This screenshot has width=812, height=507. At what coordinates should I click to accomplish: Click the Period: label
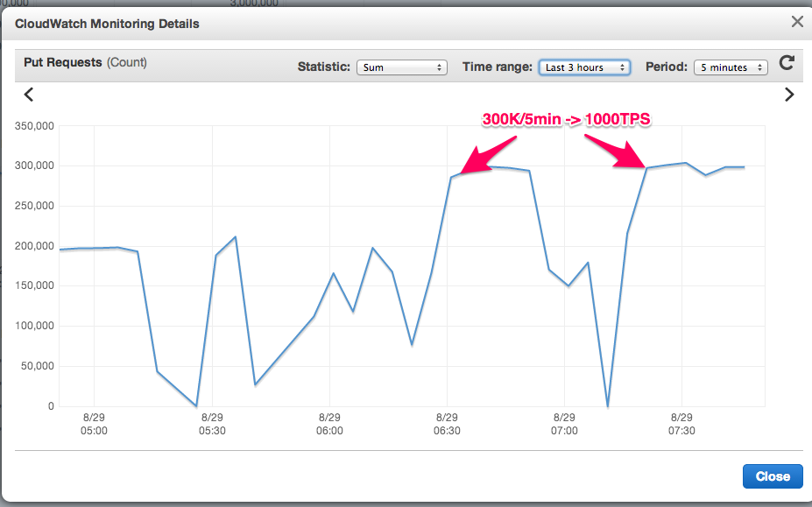point(667,67)
